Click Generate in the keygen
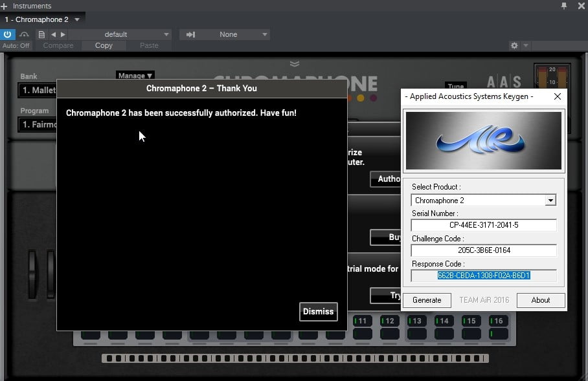The height and width of the screenshot is (381, 588). 427,300
